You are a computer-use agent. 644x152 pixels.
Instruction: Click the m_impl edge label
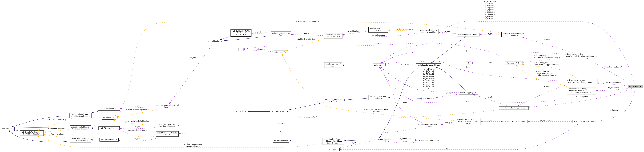(193, 58)
